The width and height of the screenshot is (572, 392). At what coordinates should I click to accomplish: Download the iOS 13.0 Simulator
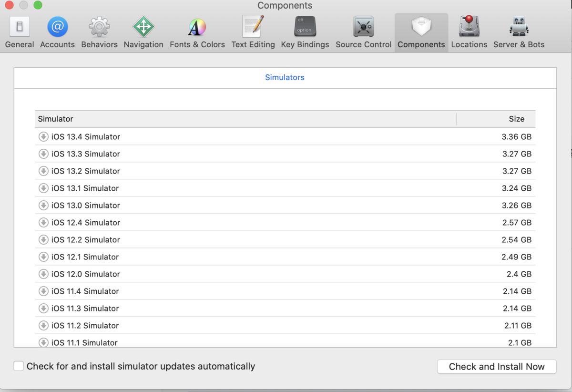tap(43, 206)
